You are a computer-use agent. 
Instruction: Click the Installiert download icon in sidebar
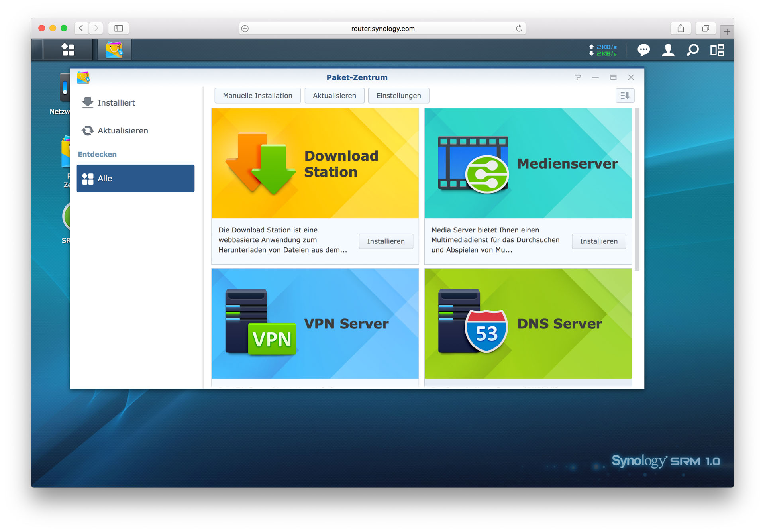[x=88, y=103]
